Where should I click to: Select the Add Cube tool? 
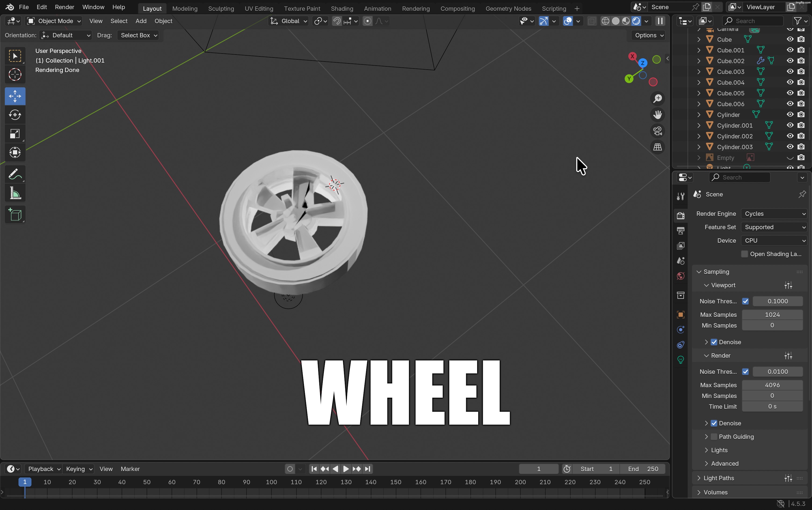(x=15, y=214)
